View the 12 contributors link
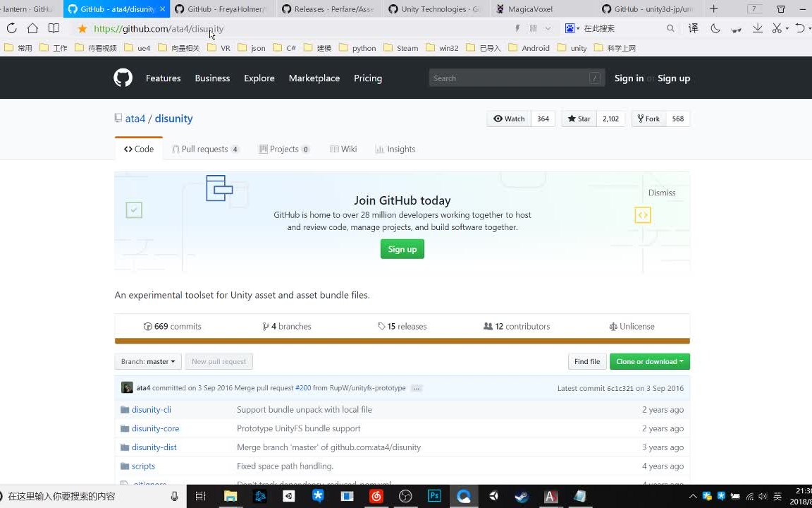The image size is (812, 508). (517, 326)
